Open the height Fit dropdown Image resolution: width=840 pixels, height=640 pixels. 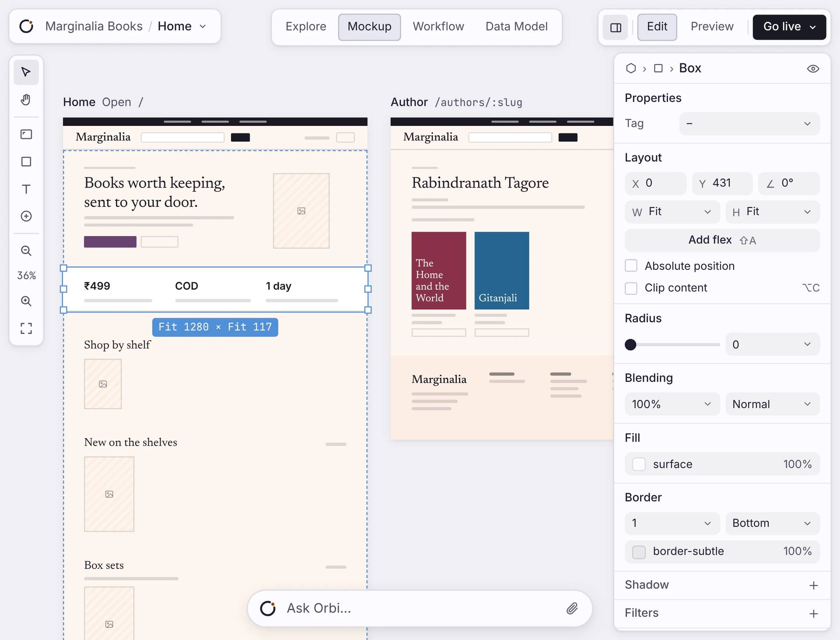point(773,212)
